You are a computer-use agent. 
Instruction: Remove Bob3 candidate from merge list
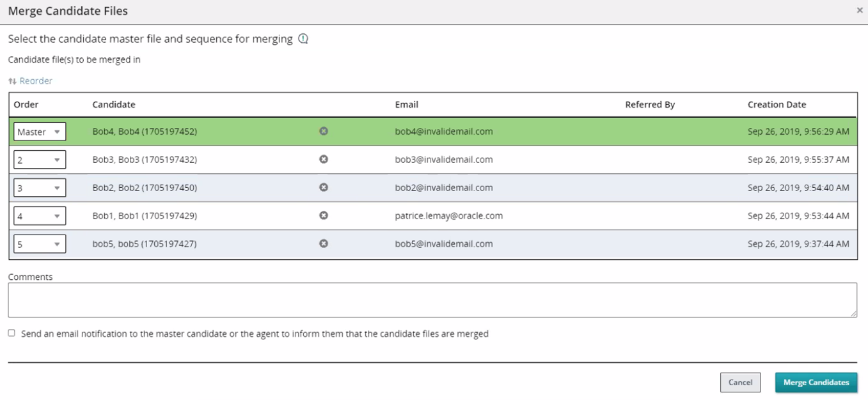point(324,159)
